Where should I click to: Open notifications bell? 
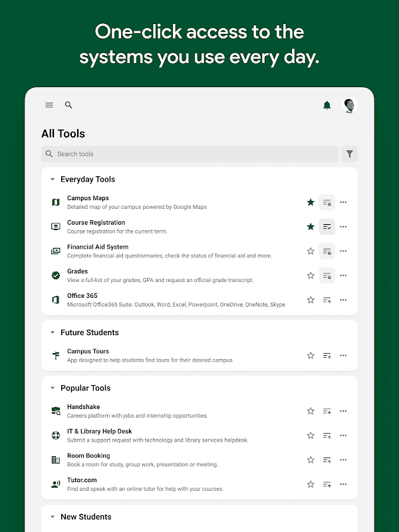[x=327, y=105]
